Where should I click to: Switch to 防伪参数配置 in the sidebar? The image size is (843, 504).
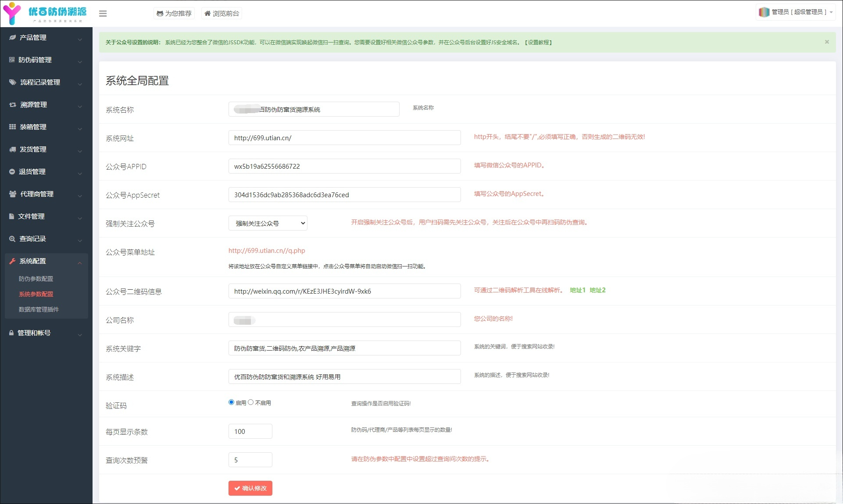tap(36, 279)
